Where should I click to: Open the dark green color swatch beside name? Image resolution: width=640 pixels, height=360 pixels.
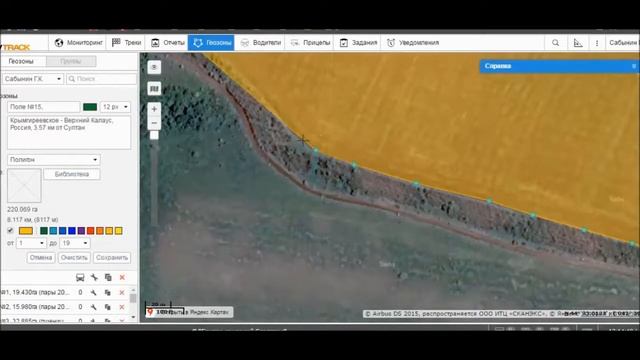tap(90, 107)
